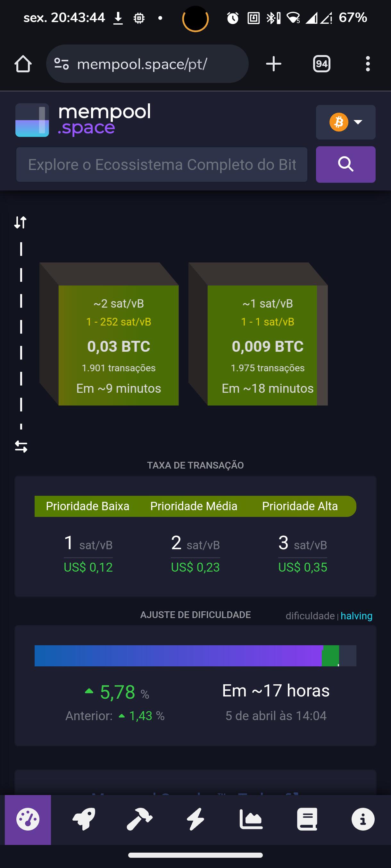The height and width of the screenshot is (868, 391).
Task: Switch to the dificuldade view
Action: click(310, 615)
